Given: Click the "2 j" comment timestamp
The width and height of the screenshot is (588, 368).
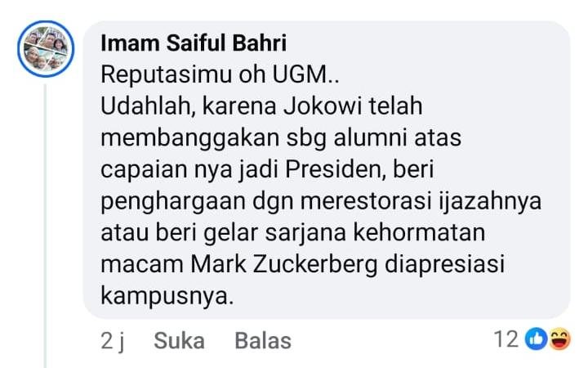Looking at the screenshot, I should (112, 340).
